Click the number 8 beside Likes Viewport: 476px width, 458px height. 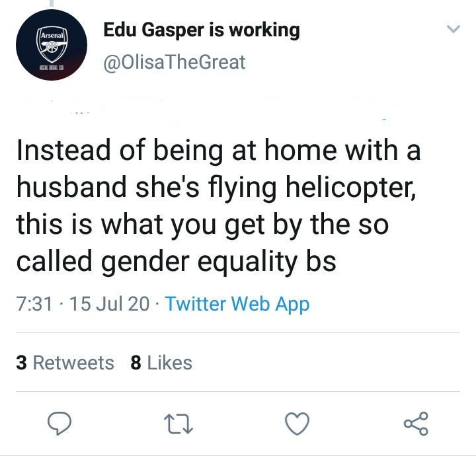pyautogui.click(x=136, y=363)
